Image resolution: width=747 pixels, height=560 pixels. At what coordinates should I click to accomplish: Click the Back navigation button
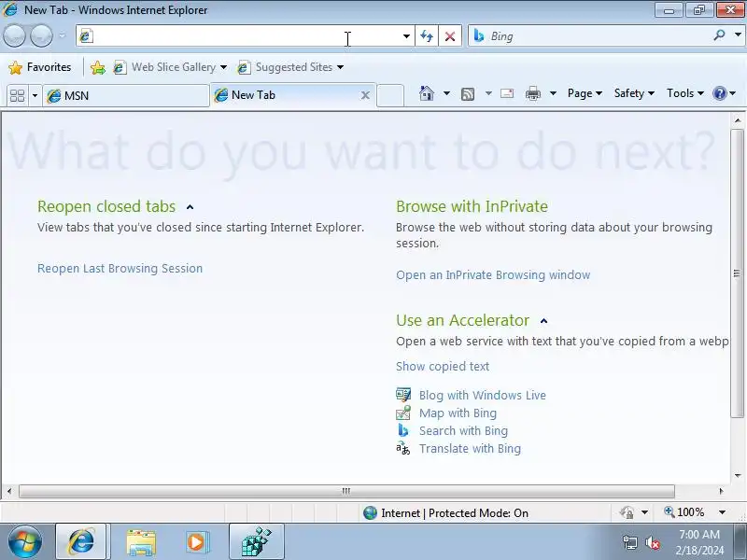[14, 35]
